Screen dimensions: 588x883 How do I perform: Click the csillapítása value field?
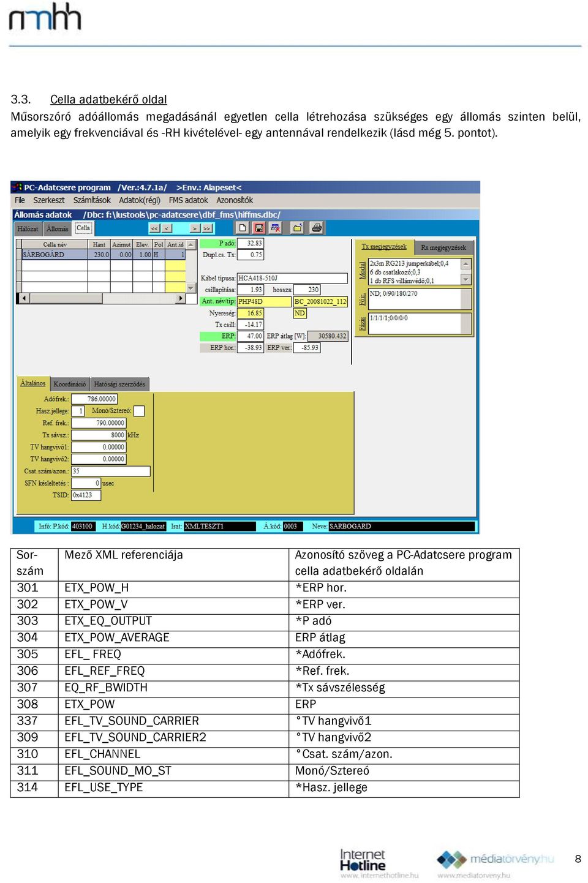click(251, 290)
